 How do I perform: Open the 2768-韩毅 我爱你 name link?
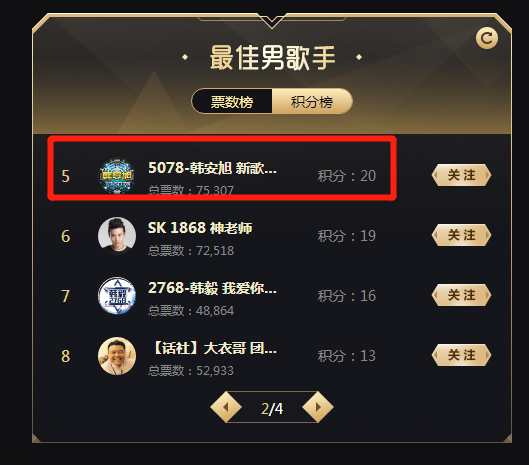[213, 288]
